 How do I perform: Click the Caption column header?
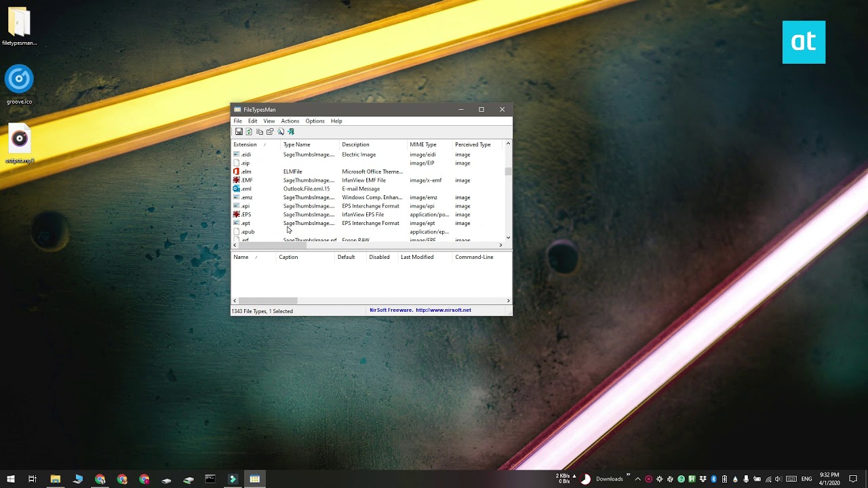(305, 257)
